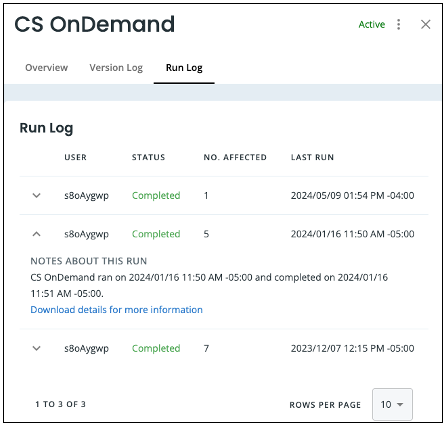Click the date 2023/12/07 12:15 PM -05:00
Viewport: 446px width, 427px height.
tap(352, 348)
